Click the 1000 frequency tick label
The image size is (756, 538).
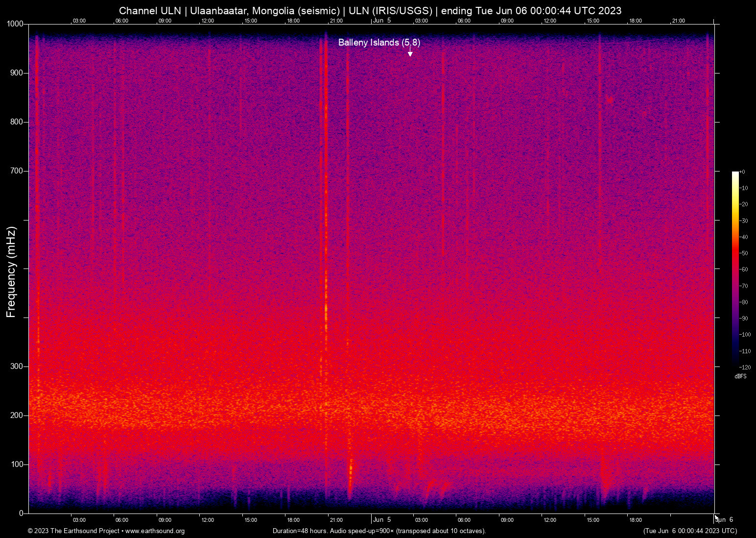click(15, 24)
